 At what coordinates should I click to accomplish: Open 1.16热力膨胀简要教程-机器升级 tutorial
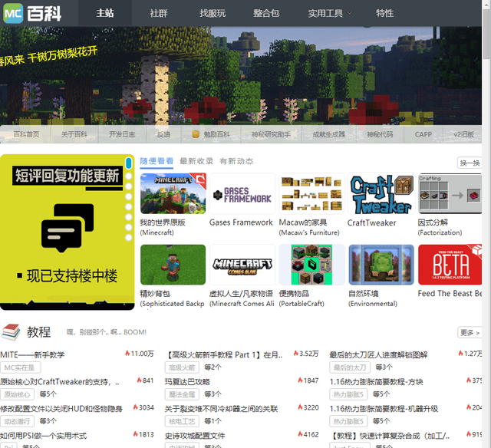(384, 409)
